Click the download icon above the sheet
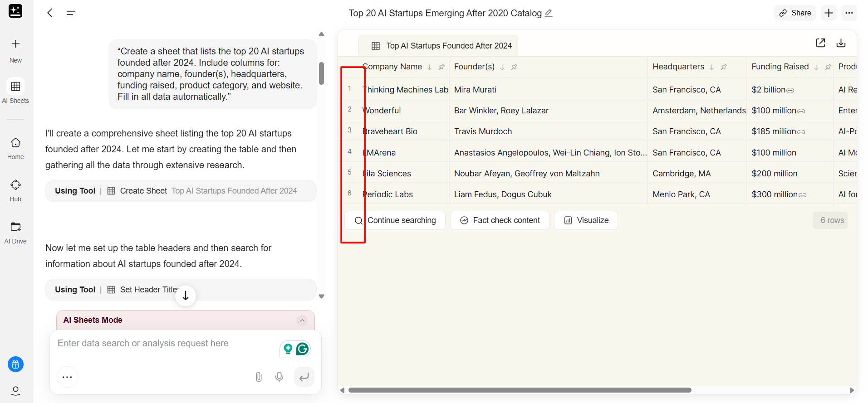The width and height of the screenshot is (868, 403). [841, 43]
